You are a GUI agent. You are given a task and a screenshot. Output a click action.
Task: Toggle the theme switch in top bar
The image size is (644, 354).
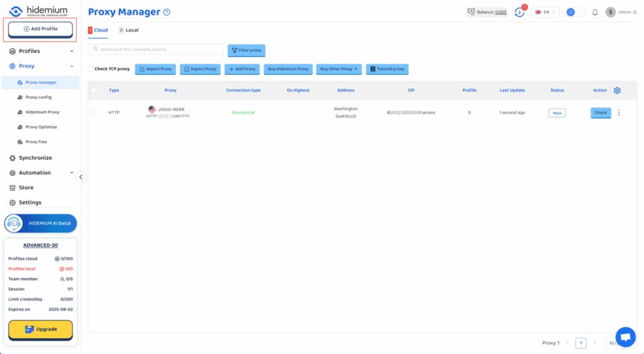click(574, 12)
